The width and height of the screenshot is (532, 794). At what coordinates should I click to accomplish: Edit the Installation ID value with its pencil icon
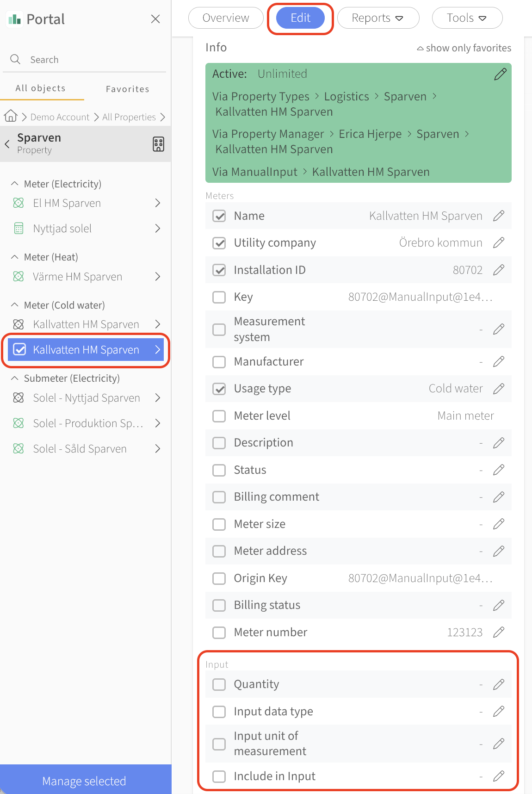click(499, 270)
